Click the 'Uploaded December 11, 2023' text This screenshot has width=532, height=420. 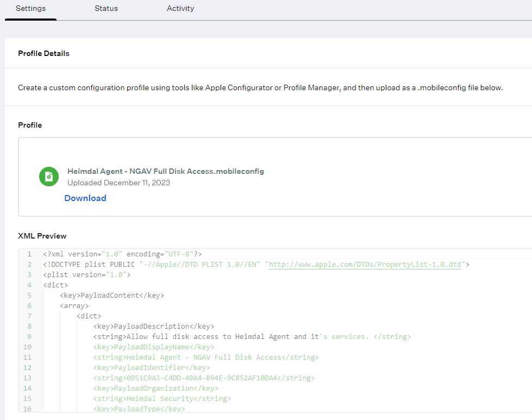coord(119,183)
